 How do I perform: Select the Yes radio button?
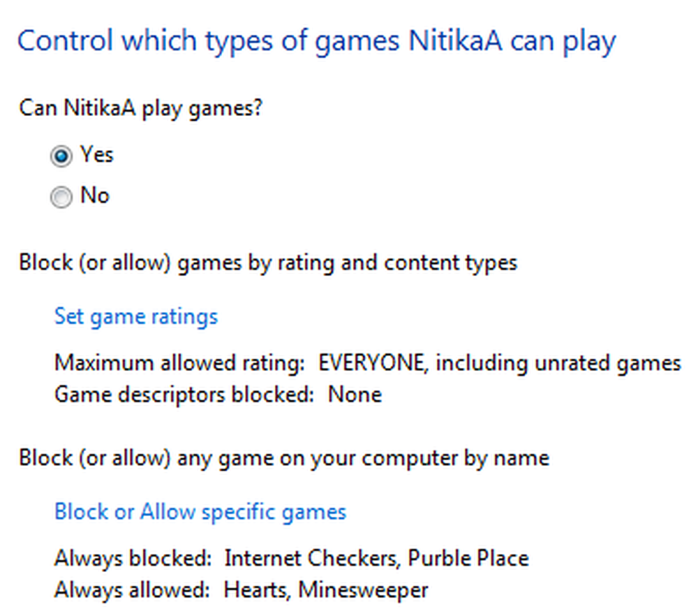pos(61,156)
